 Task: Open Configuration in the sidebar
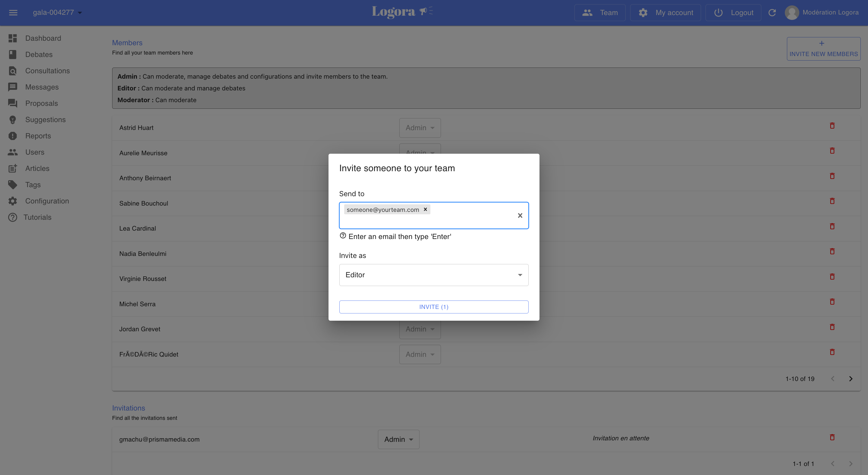click(x=47, y=201)
